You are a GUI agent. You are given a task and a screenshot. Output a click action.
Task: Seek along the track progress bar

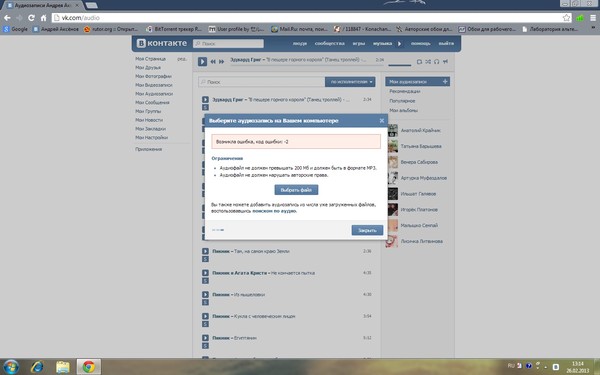pos(307,65)
